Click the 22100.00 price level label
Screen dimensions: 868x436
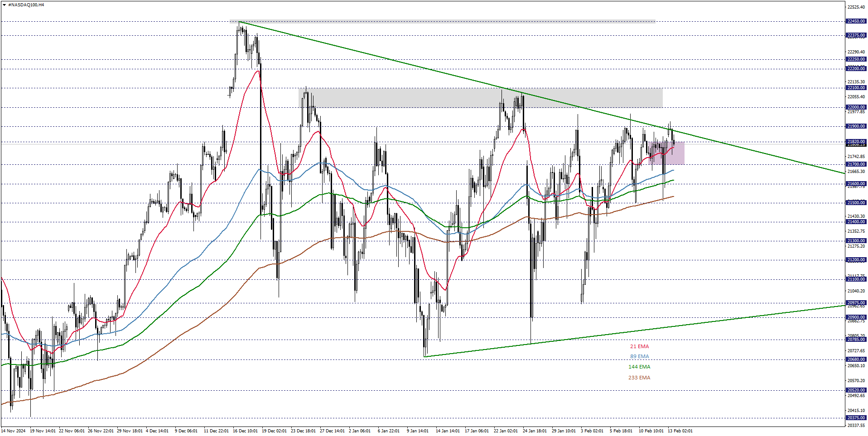856,88
